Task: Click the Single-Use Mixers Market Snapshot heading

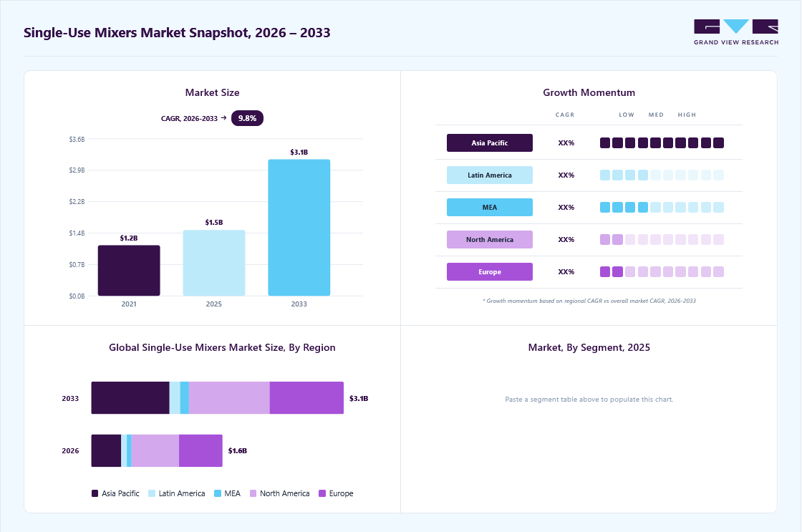Action: point(177,33)
